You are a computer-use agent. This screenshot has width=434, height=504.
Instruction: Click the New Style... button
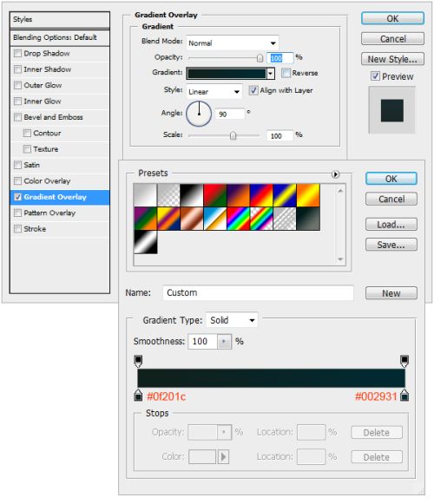point(392,59)
